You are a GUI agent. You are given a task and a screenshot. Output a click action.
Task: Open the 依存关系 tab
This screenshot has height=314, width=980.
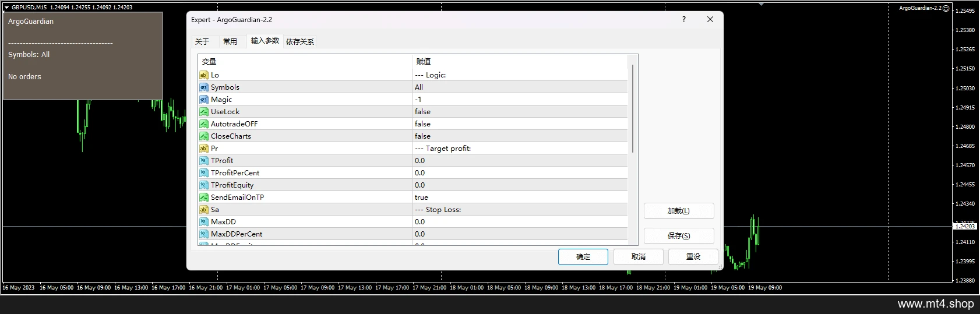point(300,41)
